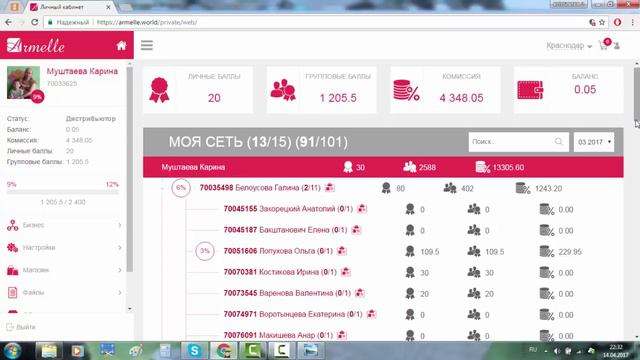Click the group points value 1 205.5
Image resolution: width=640 pixels, height=360 pixels.
(x=338, y=98)
